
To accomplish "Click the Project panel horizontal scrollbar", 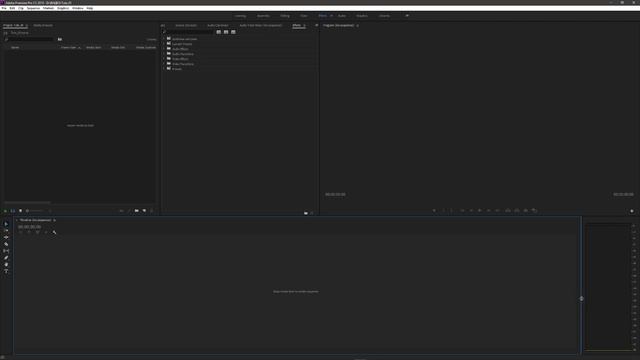I will [x=27, y=202].
